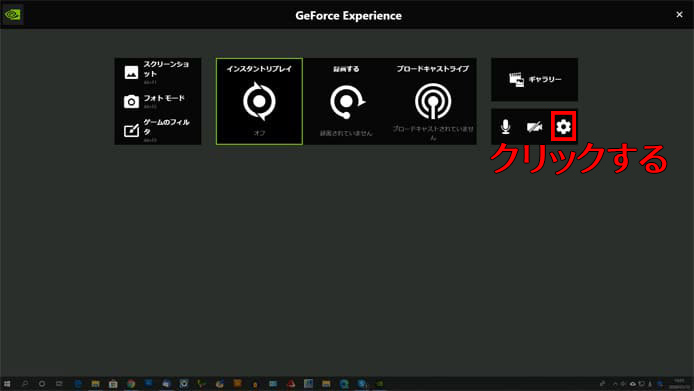
Task: Click the Cortana circle taskbar icon
Action: [x=42, y=383]
